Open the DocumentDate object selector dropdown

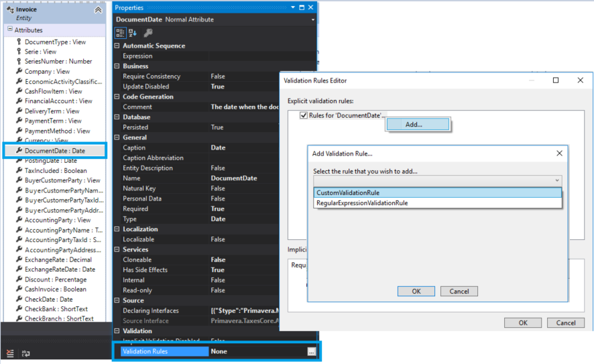pyautogui.click(x=312, y=19)
